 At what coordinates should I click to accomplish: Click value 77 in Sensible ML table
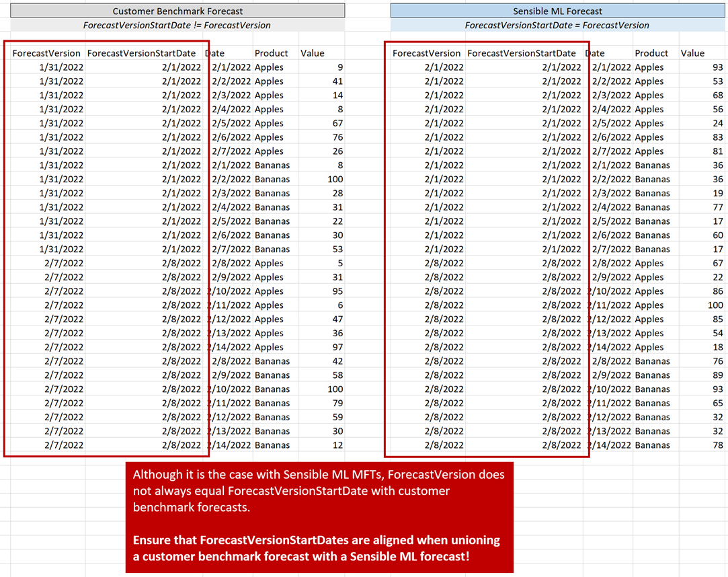click(718, 207)
